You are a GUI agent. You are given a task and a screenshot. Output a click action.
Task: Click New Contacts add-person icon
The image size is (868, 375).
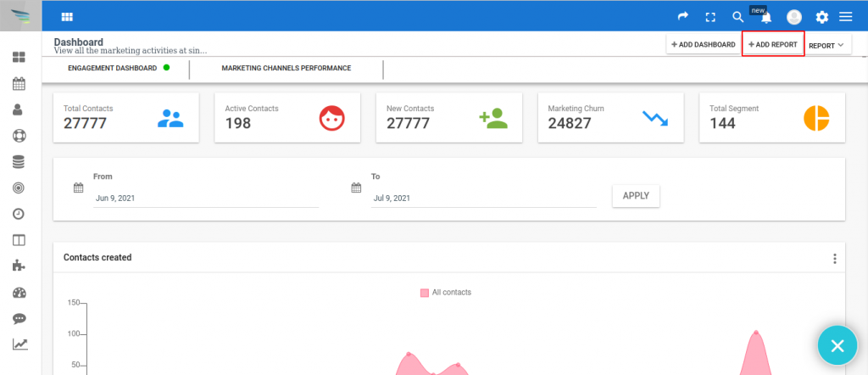click(494, 118)
